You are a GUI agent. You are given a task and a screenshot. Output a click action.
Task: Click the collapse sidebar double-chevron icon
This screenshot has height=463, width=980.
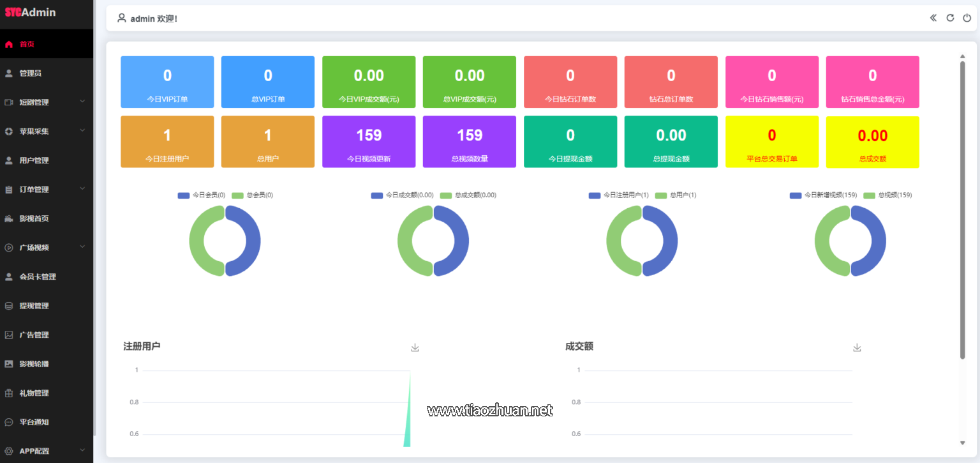pyautogui.click(x=933, y=18)
